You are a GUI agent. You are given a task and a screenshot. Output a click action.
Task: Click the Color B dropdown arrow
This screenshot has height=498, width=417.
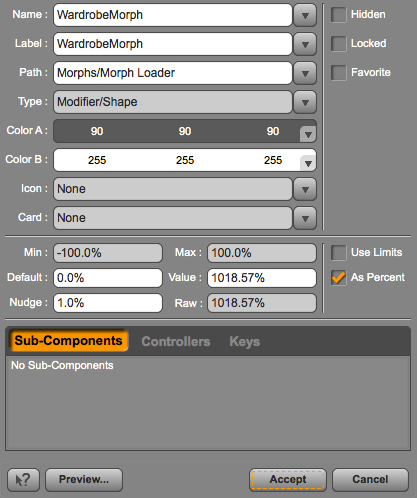point(308,163)
